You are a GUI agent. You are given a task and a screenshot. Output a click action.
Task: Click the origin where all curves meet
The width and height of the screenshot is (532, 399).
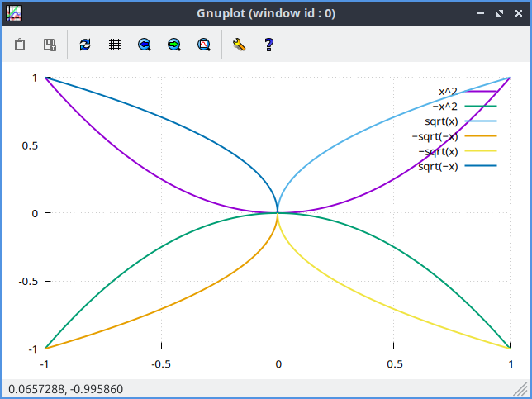tap(278, 212)
